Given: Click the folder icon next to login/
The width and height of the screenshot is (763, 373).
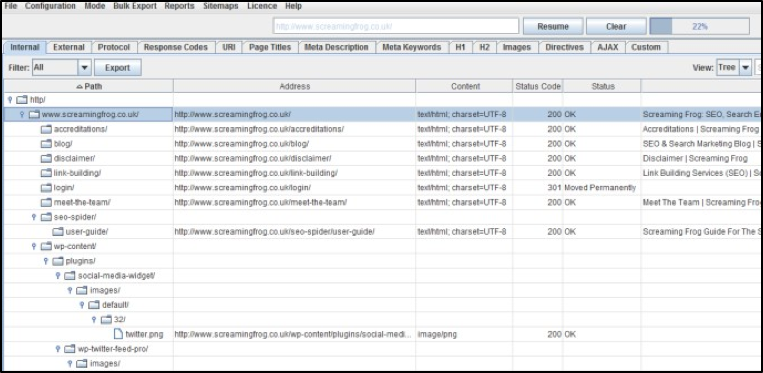Looking at the screenshot, I should pyautogui.click(x=46, y=188).
